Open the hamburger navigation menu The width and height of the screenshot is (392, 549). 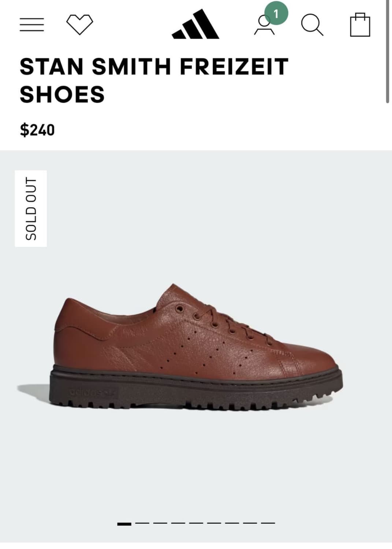click(x=32, y=25)
